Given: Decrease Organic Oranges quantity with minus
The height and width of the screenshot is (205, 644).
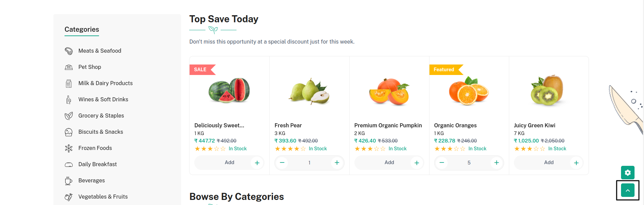Looking at the screenshot, I should pos(442,163).
